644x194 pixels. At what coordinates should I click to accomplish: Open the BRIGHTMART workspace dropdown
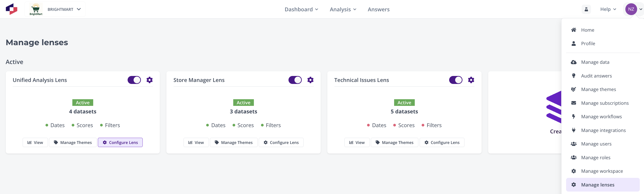[55, 9]
